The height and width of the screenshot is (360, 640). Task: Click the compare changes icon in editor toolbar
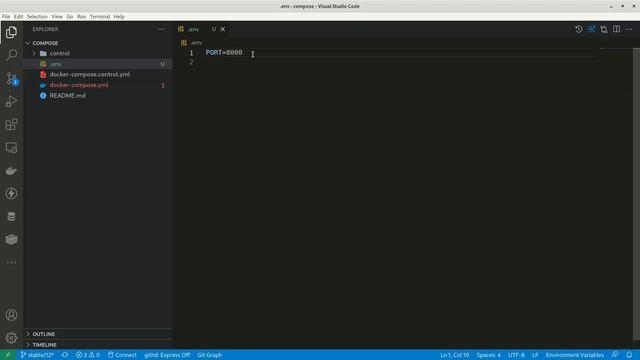(604, 29)
